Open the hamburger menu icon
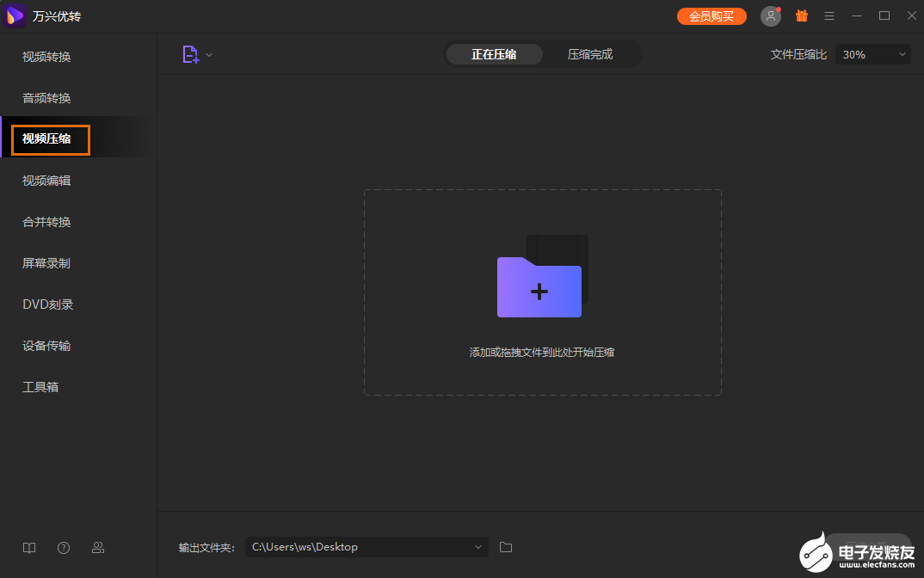The image size is (924, 578). pyautogui.click(x=829, y=15)
